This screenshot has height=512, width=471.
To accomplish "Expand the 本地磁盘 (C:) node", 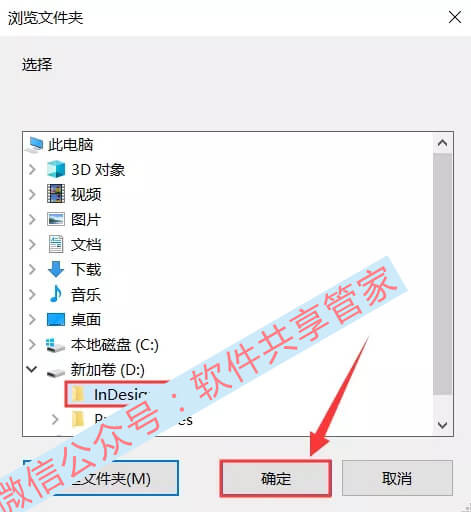I will coord(32,344).
